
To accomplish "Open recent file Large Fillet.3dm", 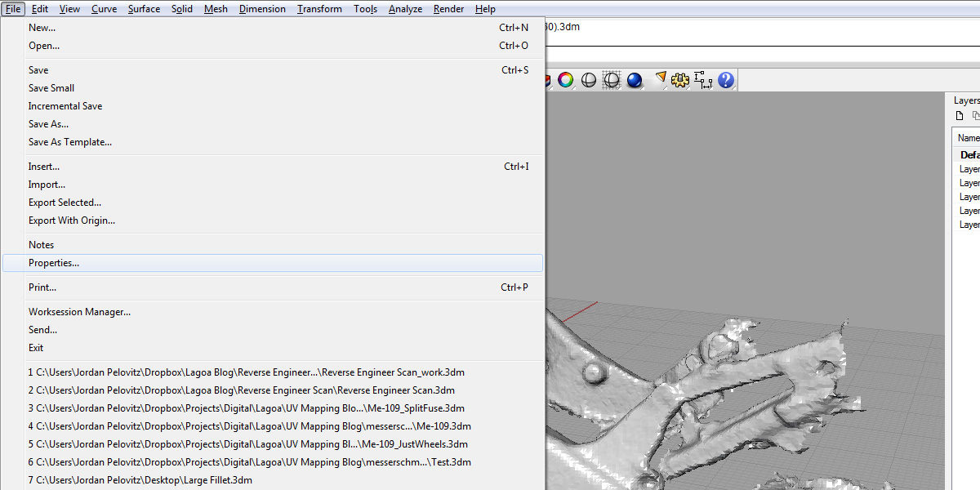I will point(140,480).
